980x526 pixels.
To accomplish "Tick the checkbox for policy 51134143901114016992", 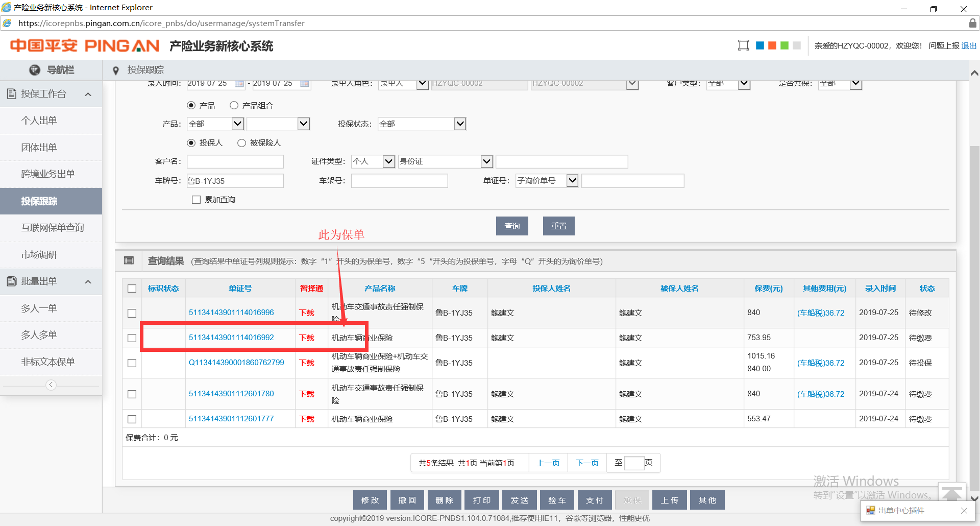I will coord(132,338).
